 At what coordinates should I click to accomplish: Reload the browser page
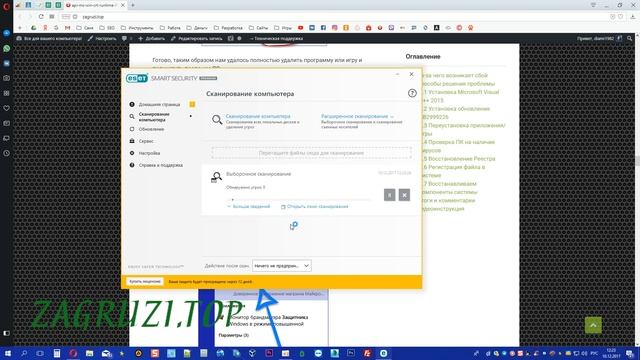(x=41, y=17)
